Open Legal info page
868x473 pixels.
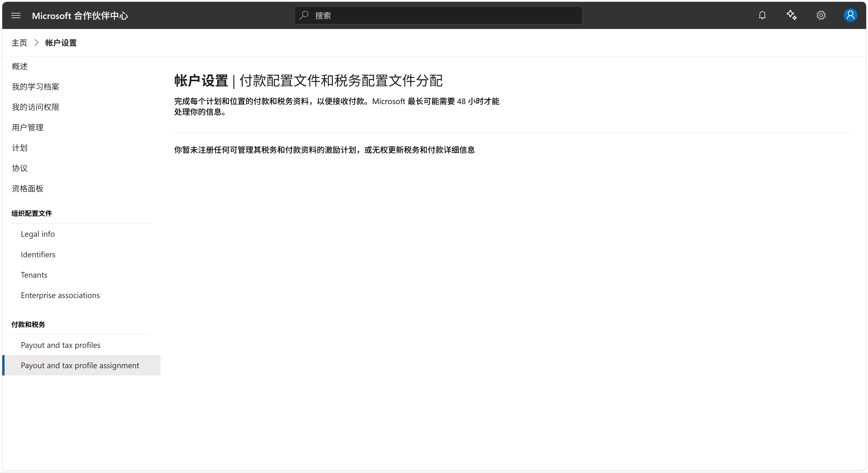38,234
